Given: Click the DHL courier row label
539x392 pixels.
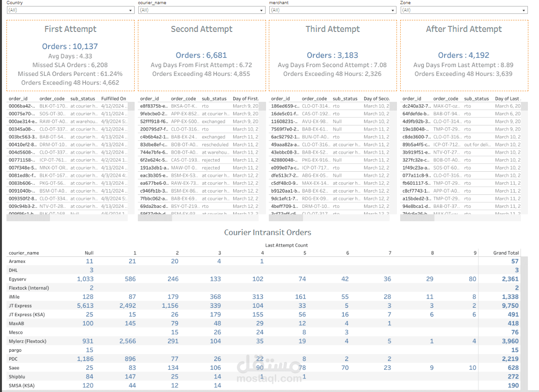Looking at the screenshot, I should pos(13,270).
